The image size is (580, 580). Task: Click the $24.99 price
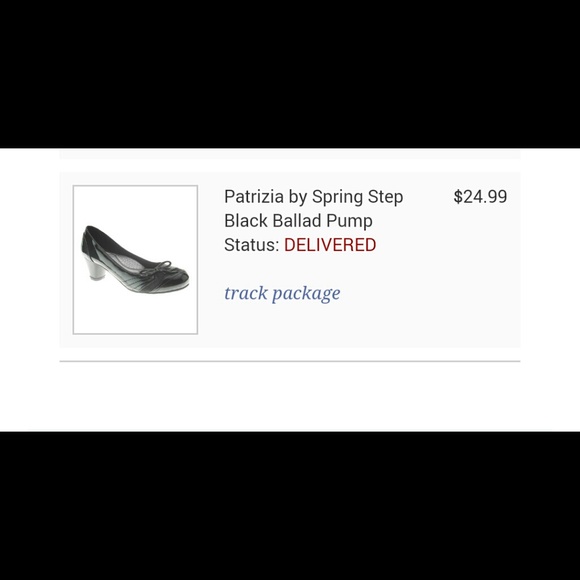(480, 197)
